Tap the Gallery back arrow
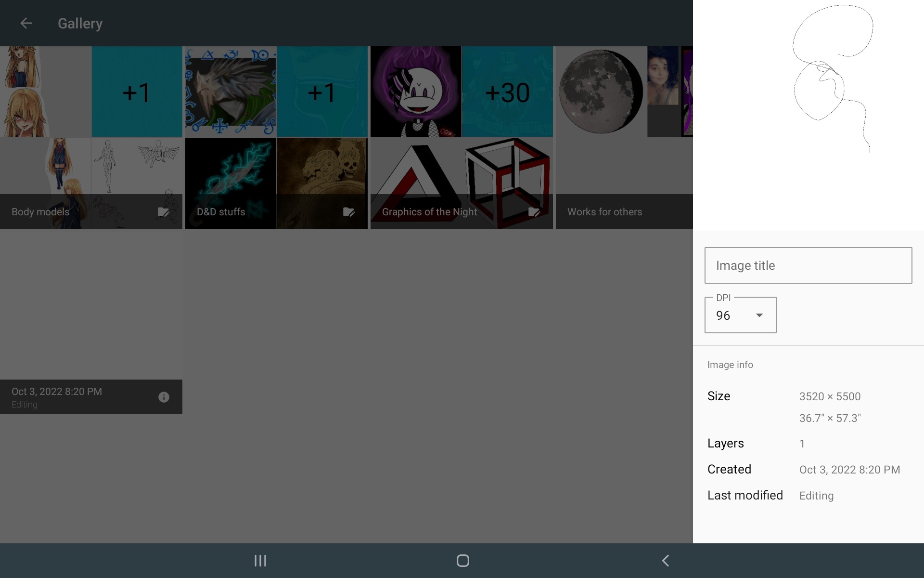The image size is (924, 578). [26, 23]
